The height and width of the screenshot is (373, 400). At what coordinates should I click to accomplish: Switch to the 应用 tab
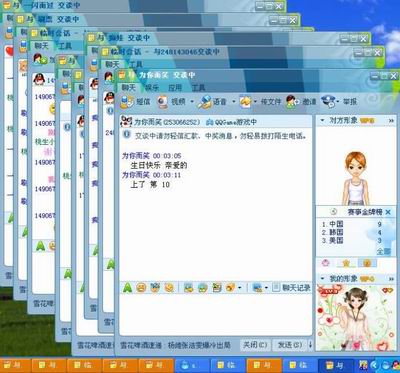coord(175,88)
